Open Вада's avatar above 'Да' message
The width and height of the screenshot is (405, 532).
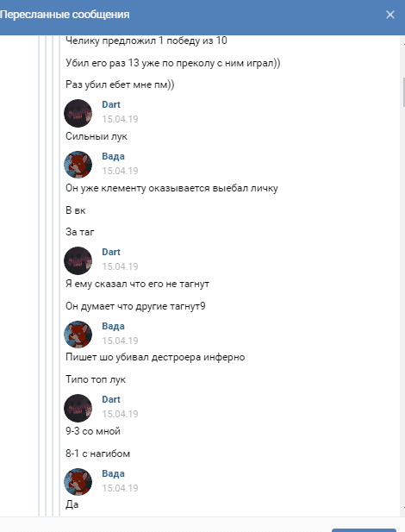click(x=78, y=482)
